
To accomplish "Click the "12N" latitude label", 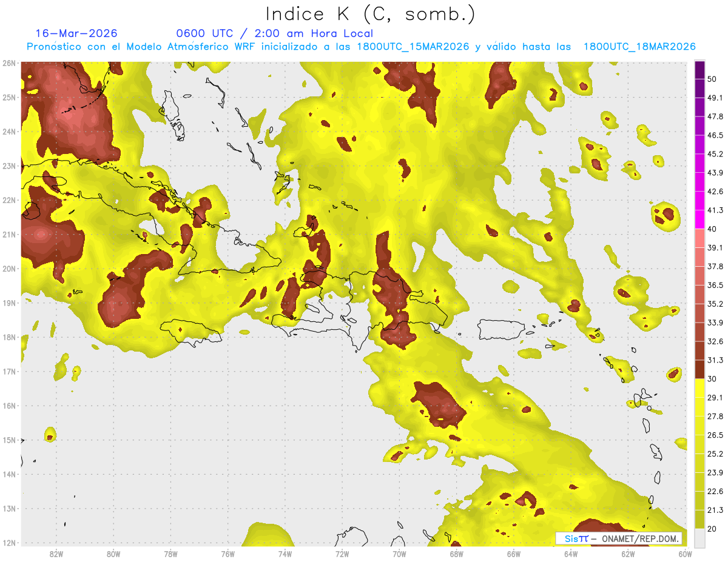I will click(x=8, y=543).
